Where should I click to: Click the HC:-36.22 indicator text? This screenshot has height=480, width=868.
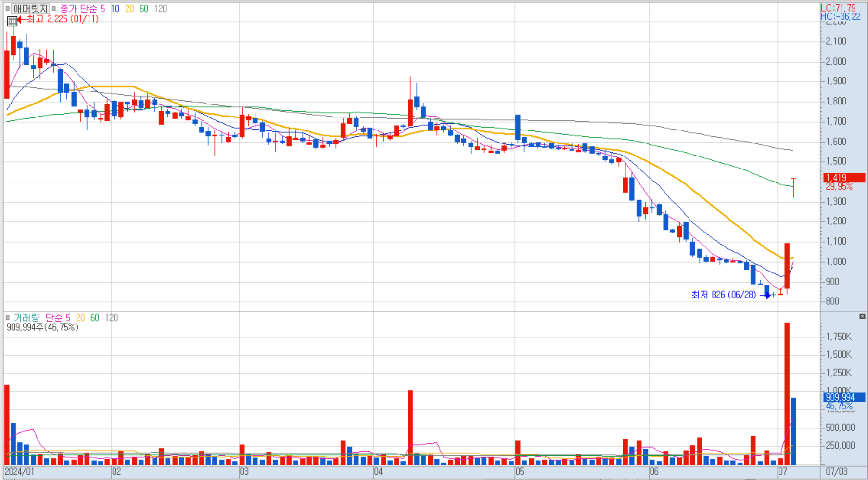[841, 16]
